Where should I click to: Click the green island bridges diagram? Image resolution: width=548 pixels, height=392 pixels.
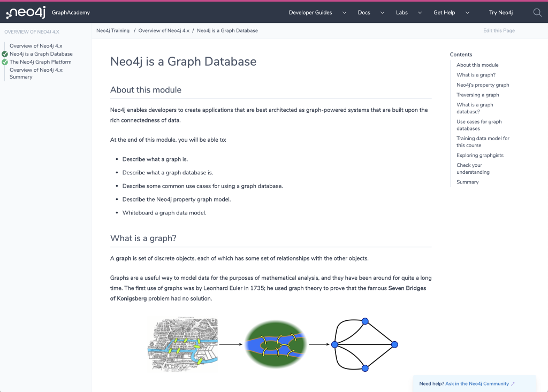[x=276, y=344]
